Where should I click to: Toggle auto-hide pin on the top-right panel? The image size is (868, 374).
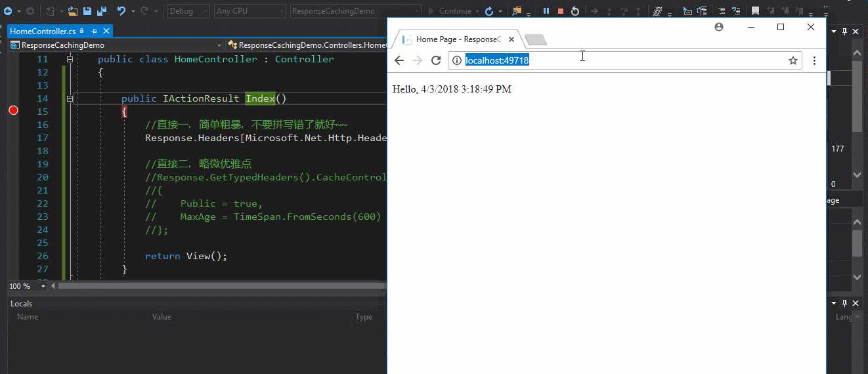click(844, 31)
